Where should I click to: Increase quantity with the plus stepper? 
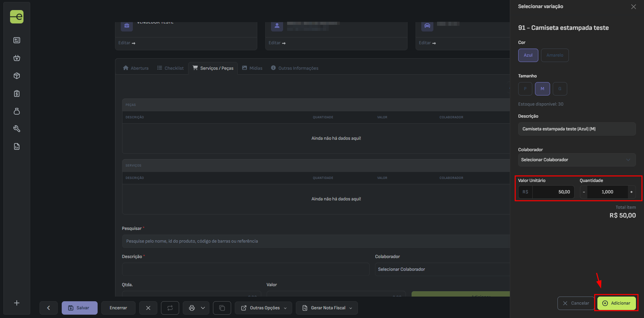coord(631,192)
